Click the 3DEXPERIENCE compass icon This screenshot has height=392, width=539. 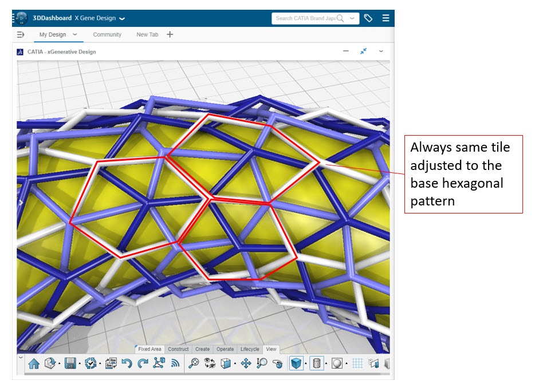point(21,18)
